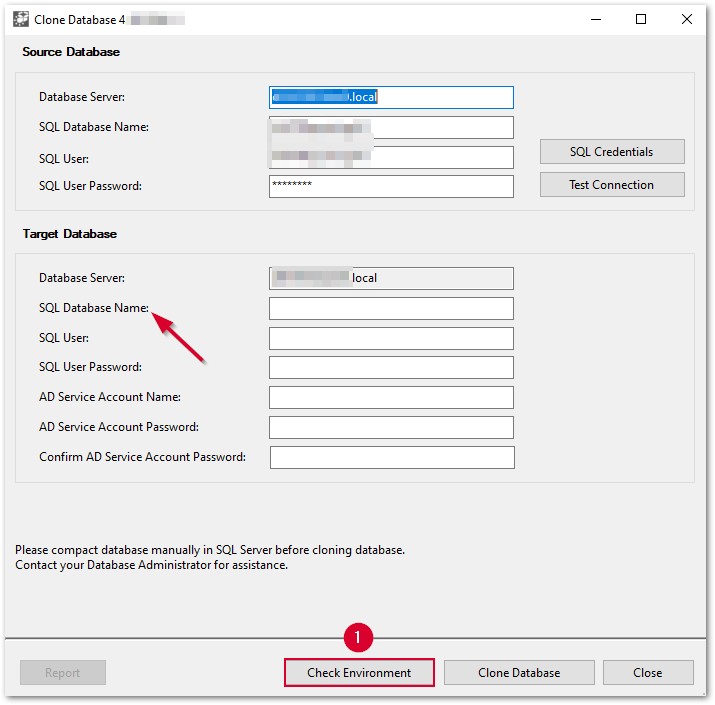Close the window with the title bar X
This screenshot has width=715, height=705.
click(687, 19)
